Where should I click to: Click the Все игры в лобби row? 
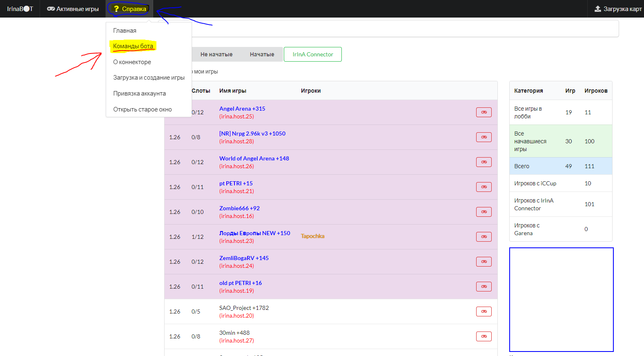561,112
